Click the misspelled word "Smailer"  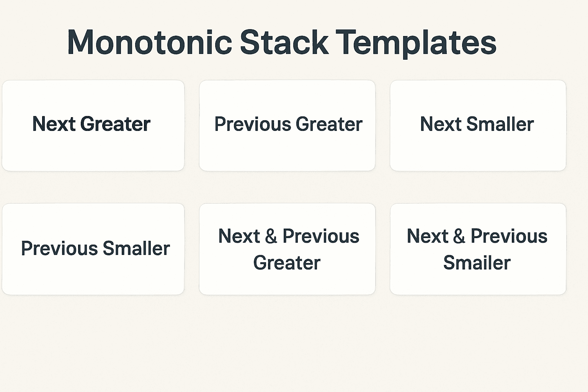tap(477, 263)
